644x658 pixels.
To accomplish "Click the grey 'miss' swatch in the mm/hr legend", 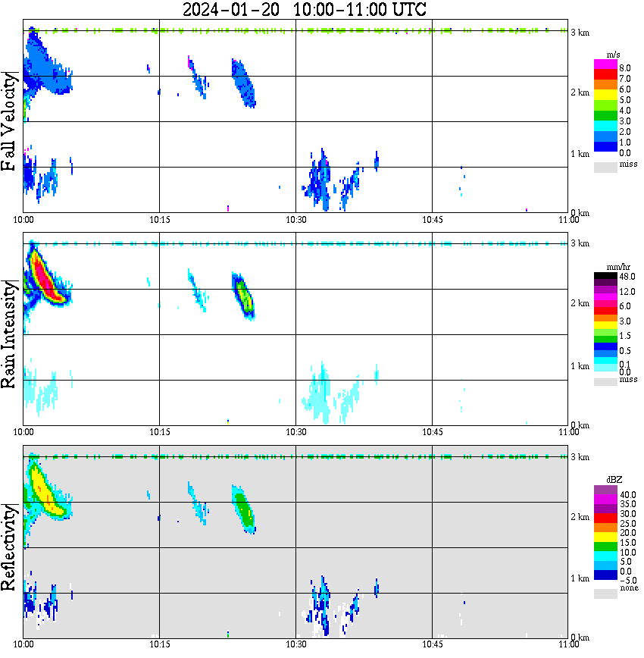I will click(x=605, y=382).
